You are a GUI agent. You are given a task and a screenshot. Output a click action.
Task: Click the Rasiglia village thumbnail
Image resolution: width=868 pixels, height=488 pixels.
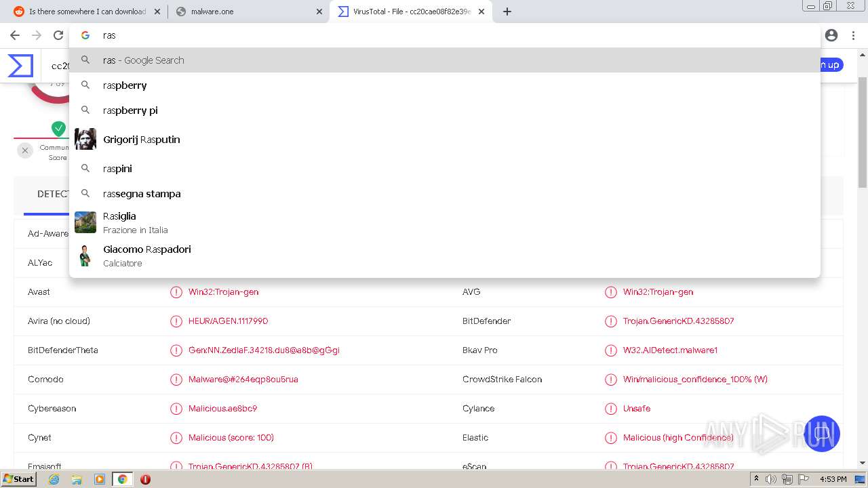click(x=85, y=222)
